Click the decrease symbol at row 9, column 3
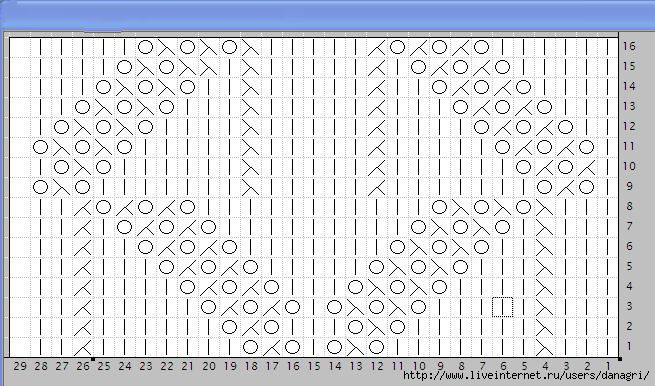The width and height of the screenshot is (655, 386). pyautogui.click(x=566, y=187)
